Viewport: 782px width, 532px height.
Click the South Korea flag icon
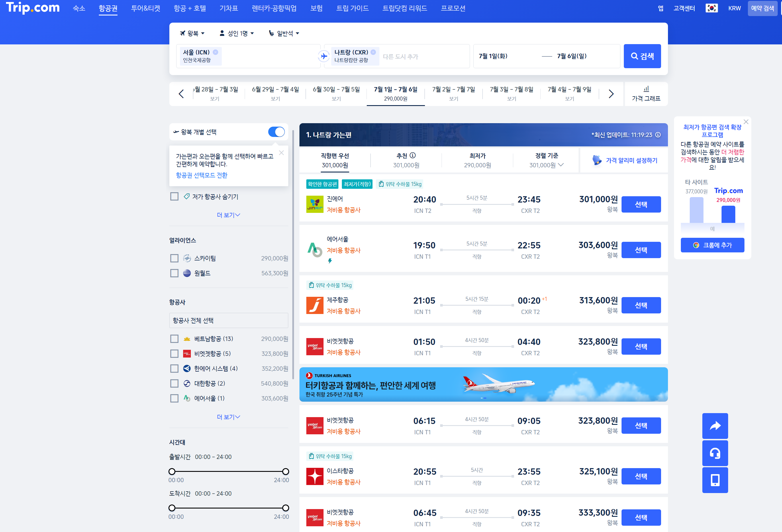click(711, 8)
